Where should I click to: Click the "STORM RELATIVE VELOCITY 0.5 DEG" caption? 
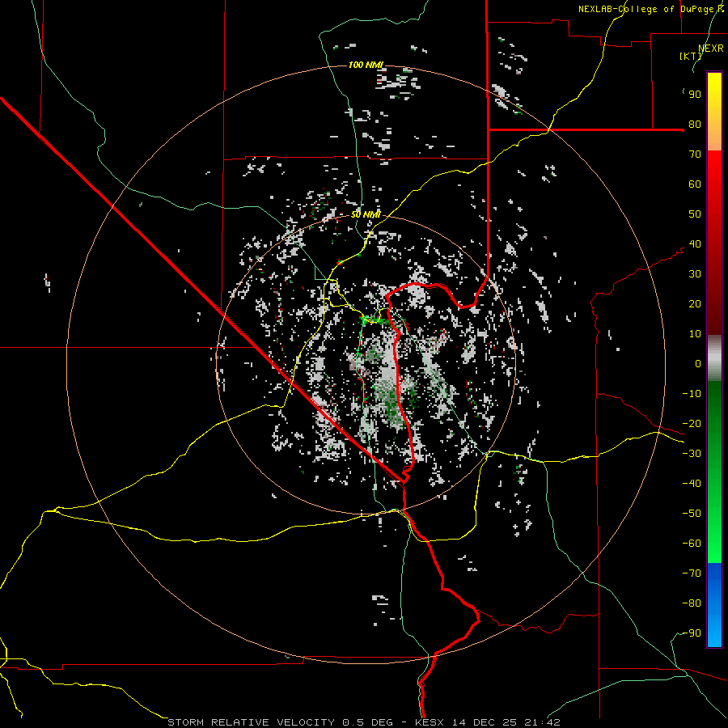point(280,722)
